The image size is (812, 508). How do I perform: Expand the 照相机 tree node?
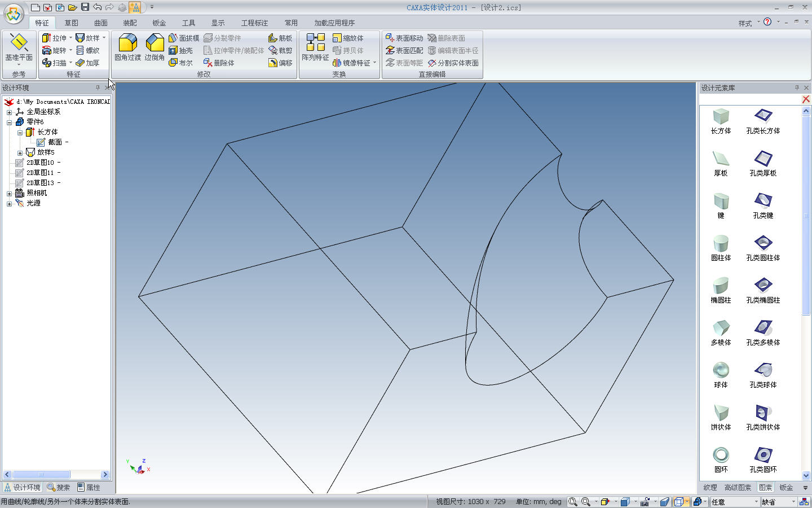click(x=9, y=194)
